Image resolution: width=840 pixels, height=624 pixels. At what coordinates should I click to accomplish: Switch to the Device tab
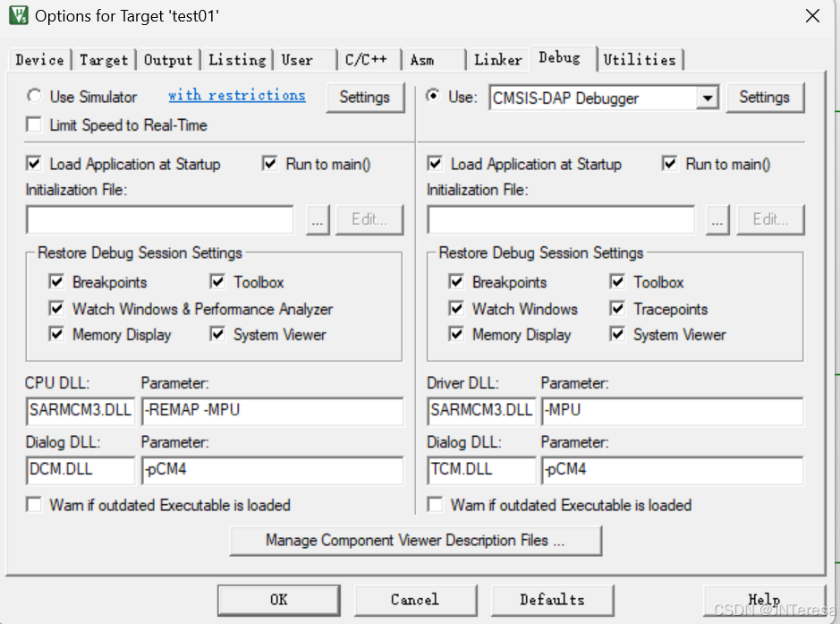(x=39, y=59)
